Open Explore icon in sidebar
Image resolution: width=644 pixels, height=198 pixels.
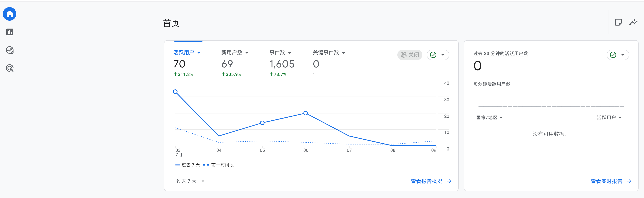pyautogui.click(x=10, y=50)
